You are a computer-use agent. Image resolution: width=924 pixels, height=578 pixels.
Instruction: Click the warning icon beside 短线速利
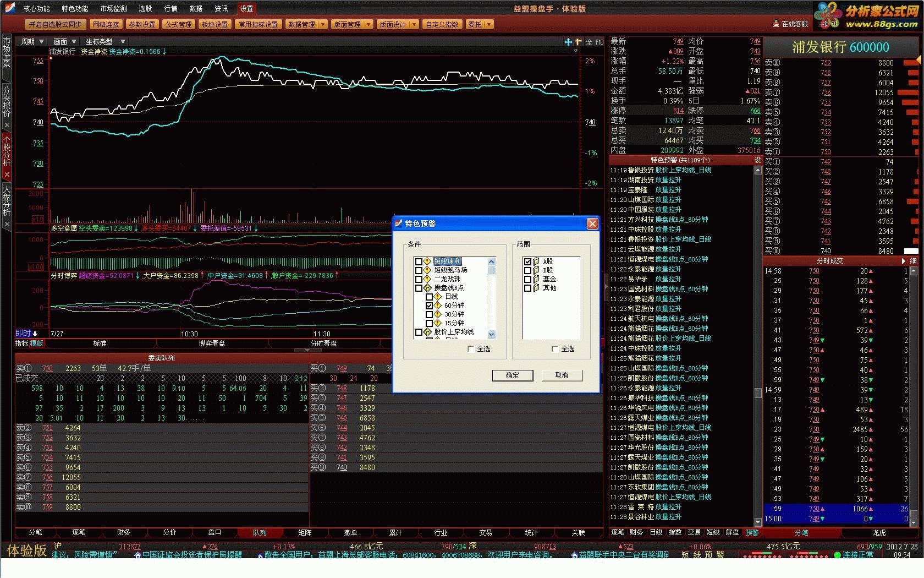(427, 261)
